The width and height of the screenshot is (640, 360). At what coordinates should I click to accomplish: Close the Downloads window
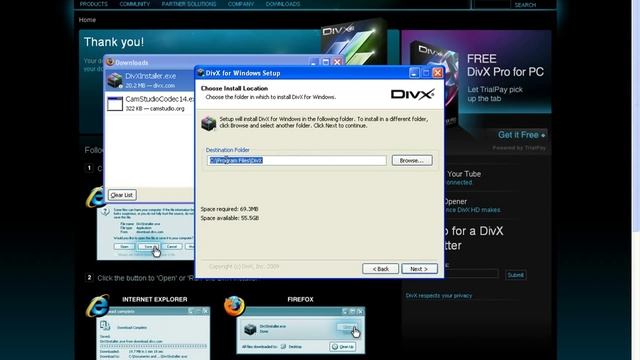[337, 62]
